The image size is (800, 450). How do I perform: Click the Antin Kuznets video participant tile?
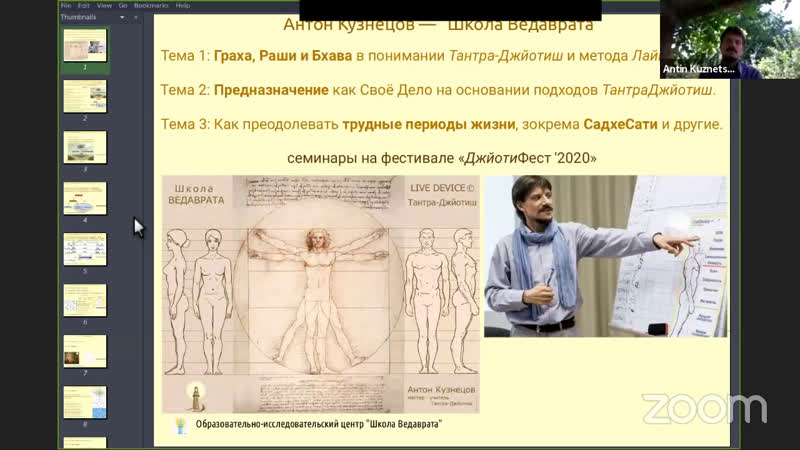click(730, 39)
